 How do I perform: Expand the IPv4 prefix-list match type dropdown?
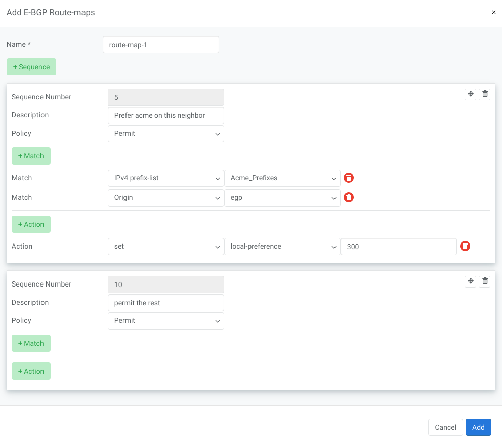pos(165,178)
